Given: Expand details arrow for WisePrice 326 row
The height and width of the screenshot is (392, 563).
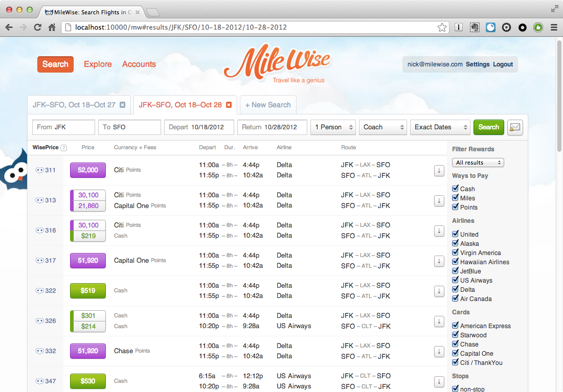Looking at the screenshot, I should click(x=439, y=321).
